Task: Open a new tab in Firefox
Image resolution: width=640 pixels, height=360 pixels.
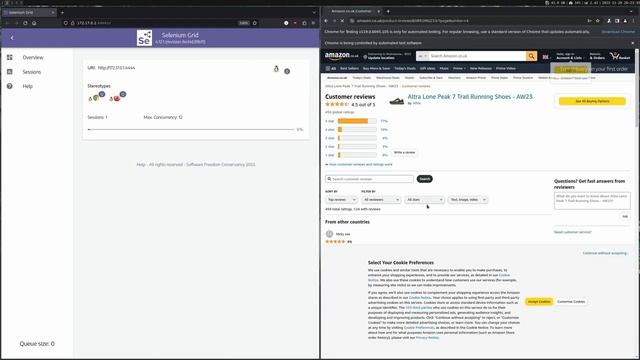Action: click(x=62, y=13)
